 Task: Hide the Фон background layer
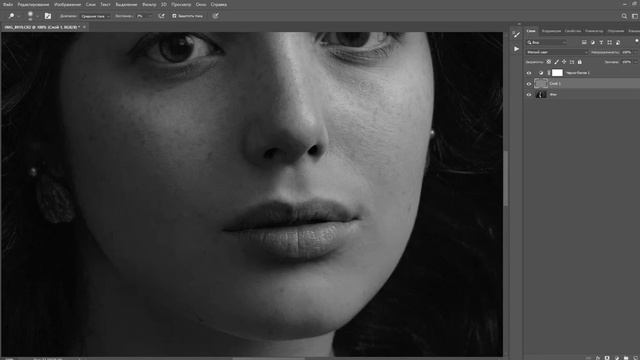529,95
